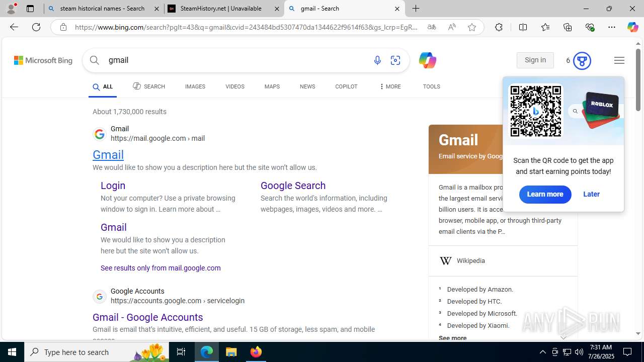Dismiss popup with Later
This screenshot has height=362, width=644.
tap(591, 194)
